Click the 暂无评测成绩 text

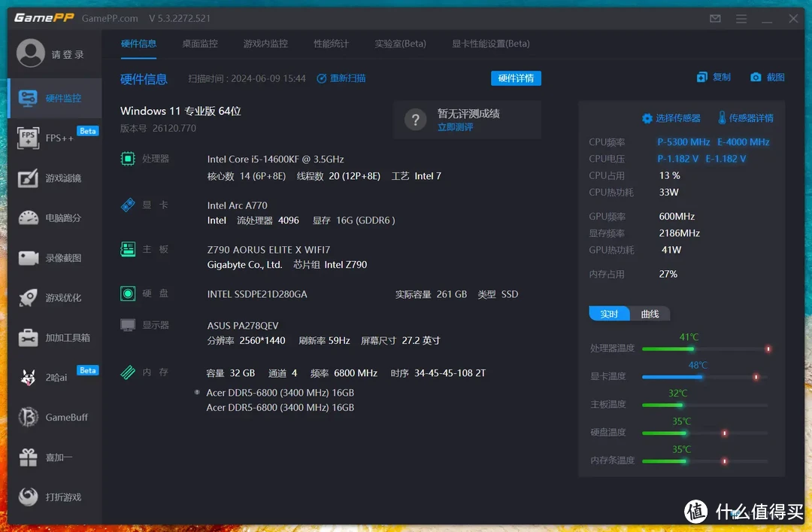(468, 114)
